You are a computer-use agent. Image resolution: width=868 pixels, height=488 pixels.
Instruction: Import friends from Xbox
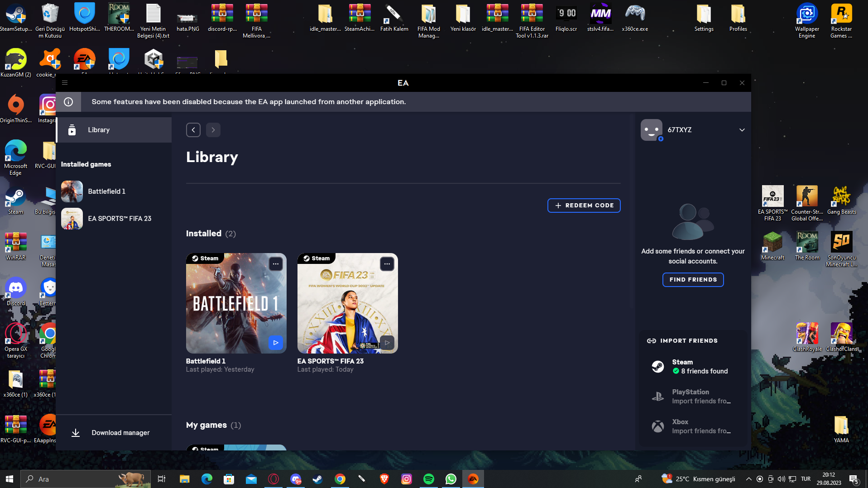coord(693,426)
